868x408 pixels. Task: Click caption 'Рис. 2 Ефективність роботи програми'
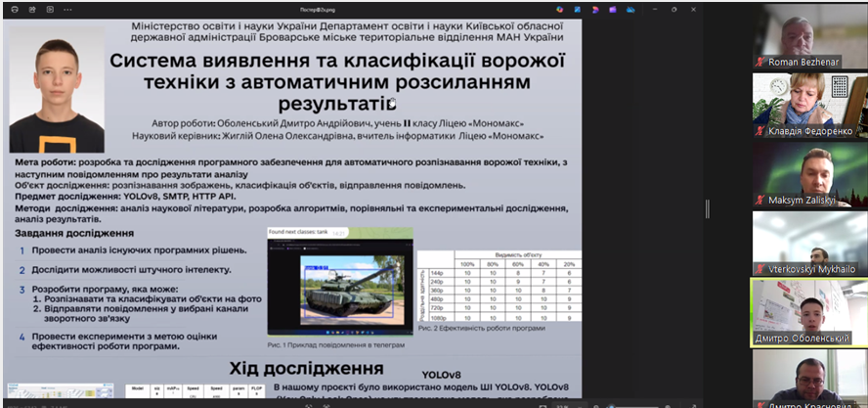[x=482, y=328]
